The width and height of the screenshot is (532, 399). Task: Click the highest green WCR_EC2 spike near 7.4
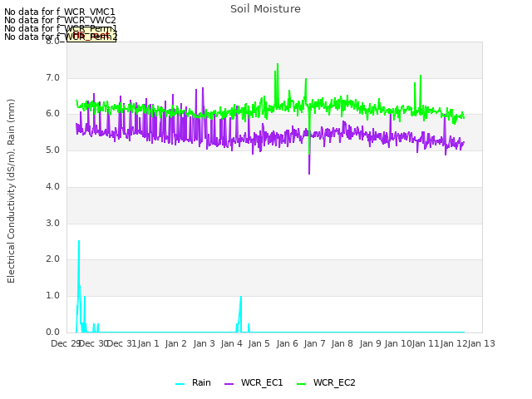[278, 64]
